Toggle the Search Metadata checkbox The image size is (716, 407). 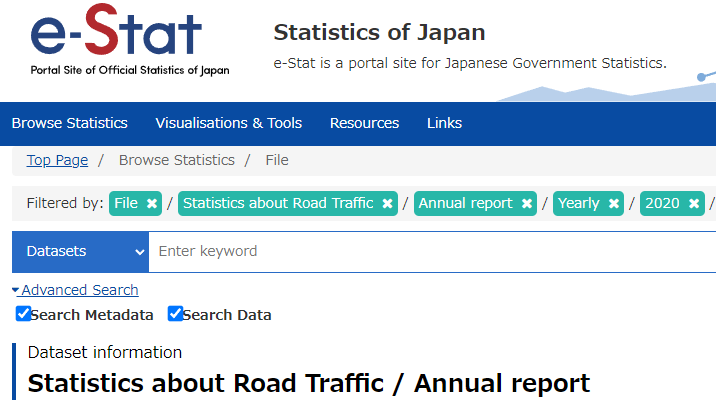[x=23, y=314]
